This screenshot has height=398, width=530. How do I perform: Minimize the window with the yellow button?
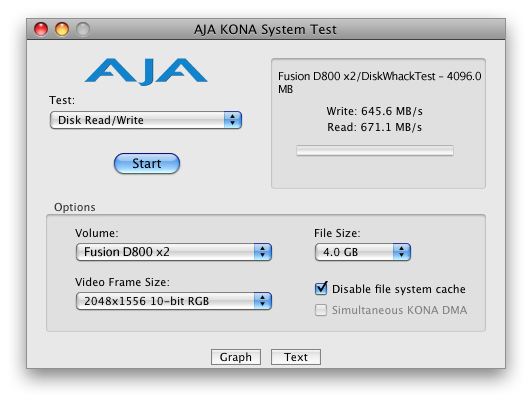tap(62, 29)
